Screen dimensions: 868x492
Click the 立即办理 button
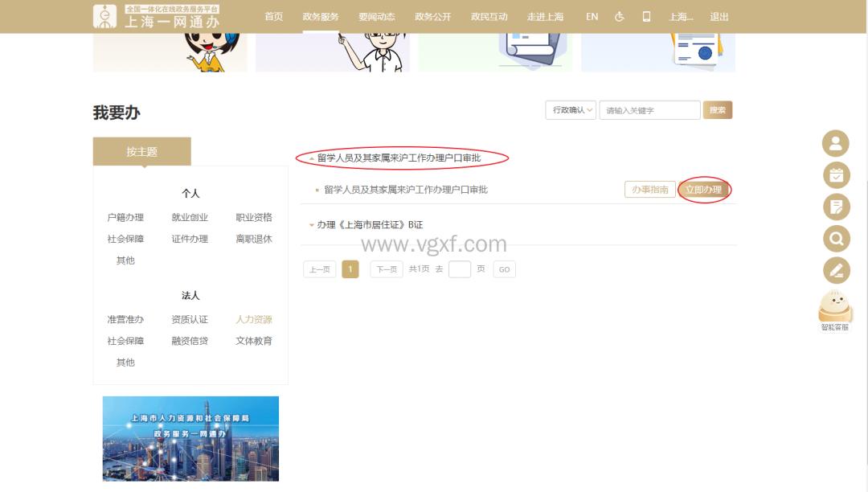click(703, 190)
